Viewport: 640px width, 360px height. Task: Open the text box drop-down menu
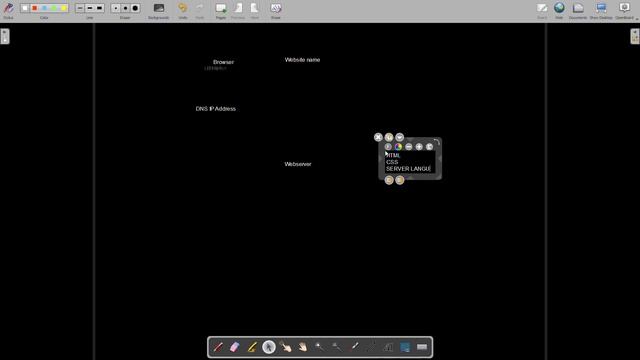tap(400, 137)
